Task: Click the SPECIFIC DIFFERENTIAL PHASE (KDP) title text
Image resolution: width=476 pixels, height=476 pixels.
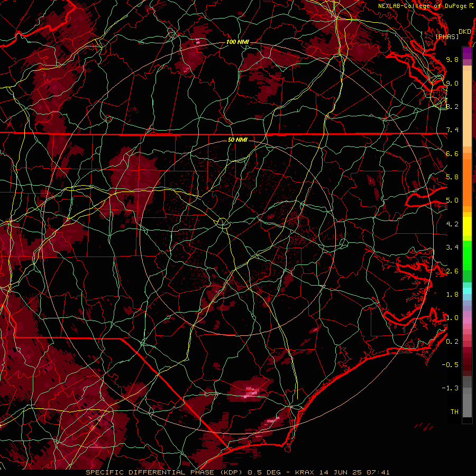Action: pos(166,472)
